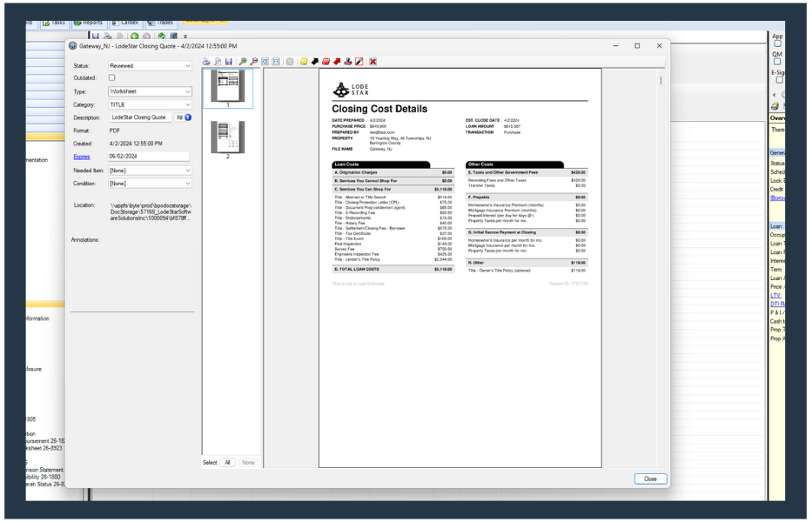The height and width of the screenshot is (522, 812).
Task: Add a red note annotation
Action: pyautogui.click(x=325, y=62)
